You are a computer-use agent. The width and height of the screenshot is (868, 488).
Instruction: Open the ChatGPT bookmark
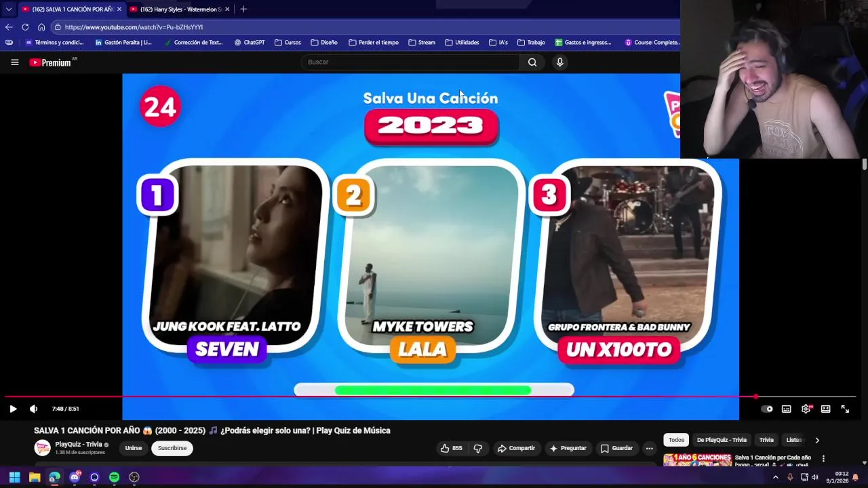click(250, 42)
